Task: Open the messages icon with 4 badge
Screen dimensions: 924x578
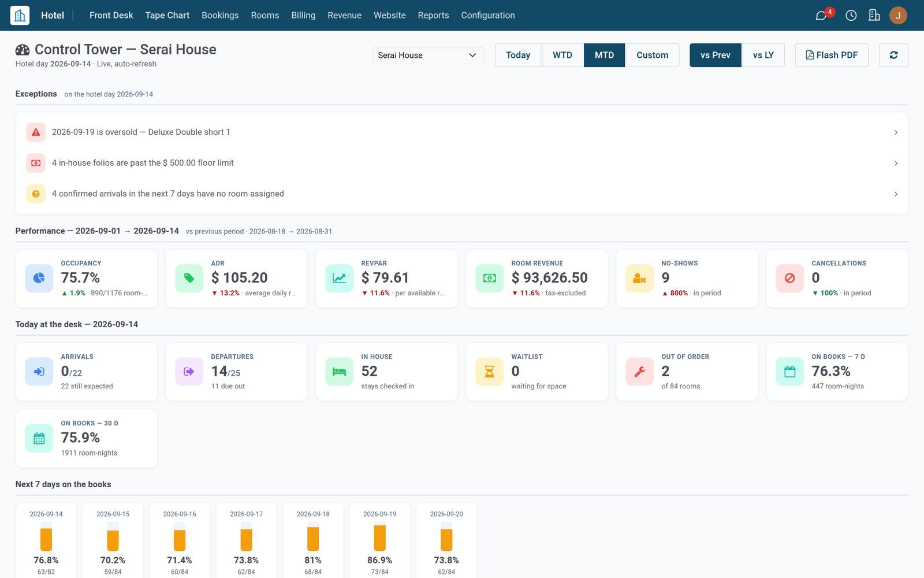Action: tap(821, 16)
